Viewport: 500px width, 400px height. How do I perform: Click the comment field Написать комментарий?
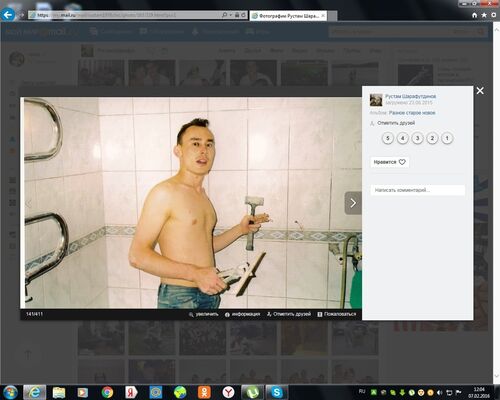coord(418,190)
